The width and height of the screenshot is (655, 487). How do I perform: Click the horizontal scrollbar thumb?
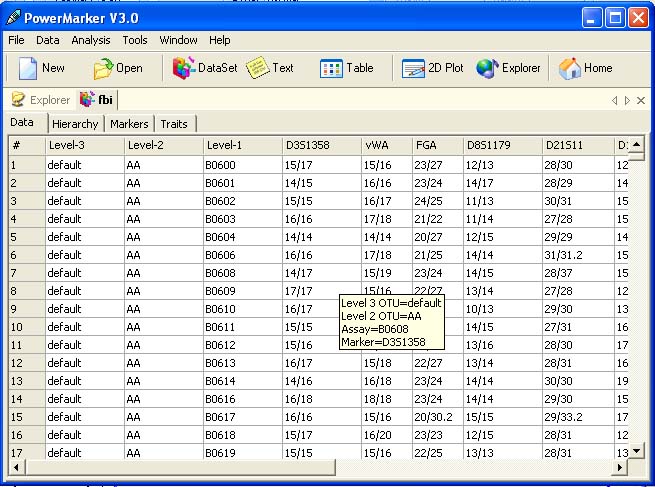(x=180, y=467)
